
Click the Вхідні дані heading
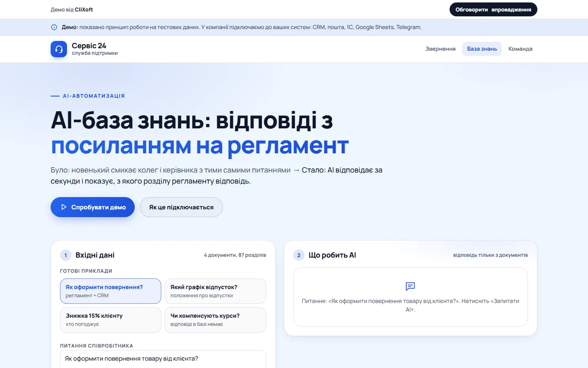(95, 255)
